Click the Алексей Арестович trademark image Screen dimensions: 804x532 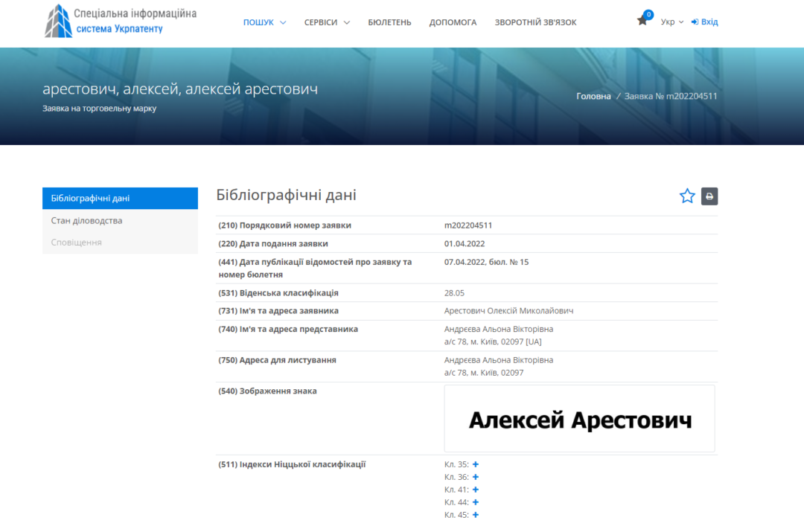click(579, 420)
